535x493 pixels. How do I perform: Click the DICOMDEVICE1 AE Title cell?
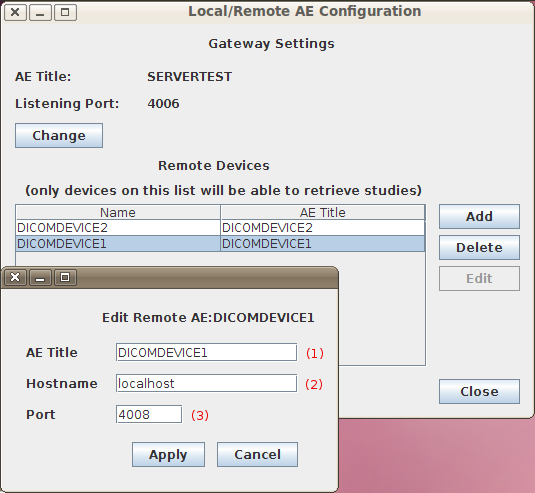click(322, 244)
